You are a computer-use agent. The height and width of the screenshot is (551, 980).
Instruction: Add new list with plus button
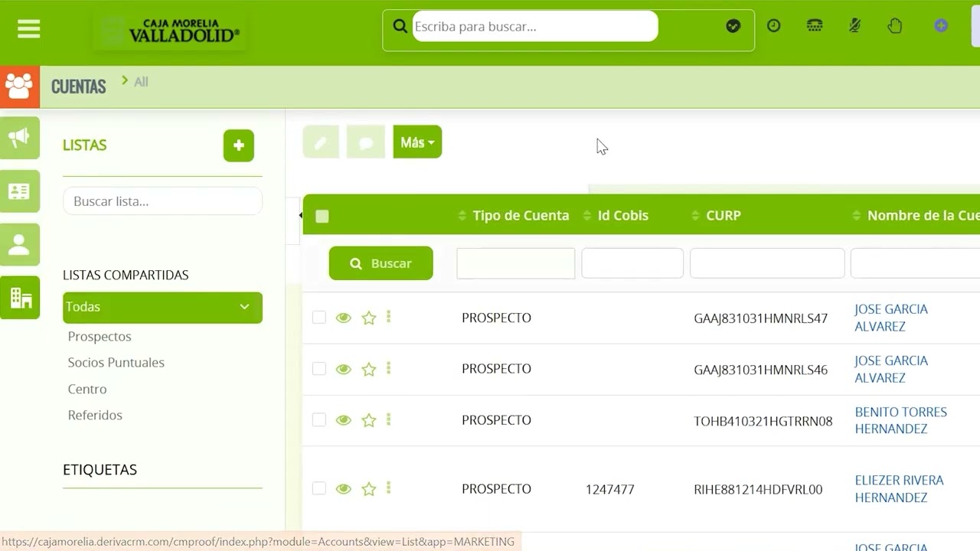(x=238, y=145)
